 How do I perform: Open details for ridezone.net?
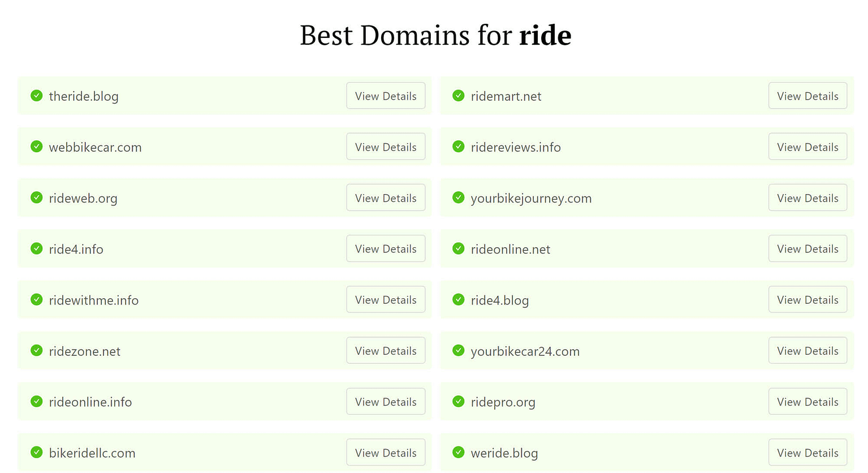(x=386, y=350)
